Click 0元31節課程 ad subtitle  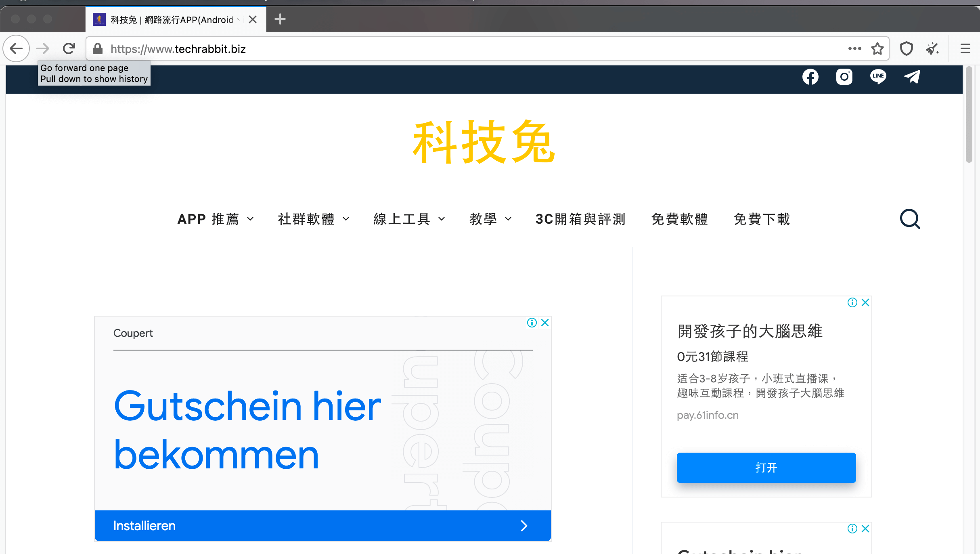tap(712, 357)
